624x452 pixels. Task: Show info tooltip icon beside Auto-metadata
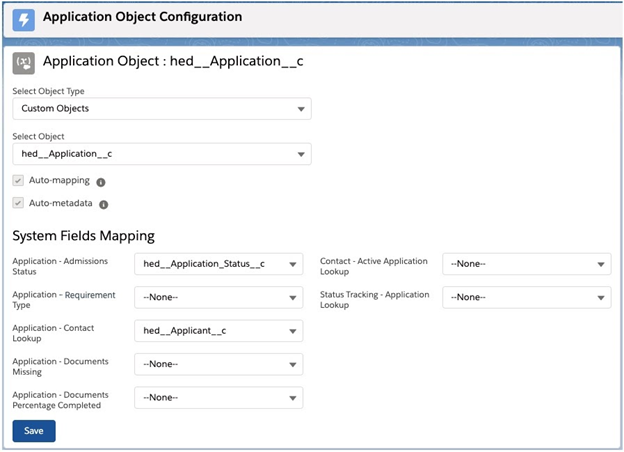pos(104,204)
